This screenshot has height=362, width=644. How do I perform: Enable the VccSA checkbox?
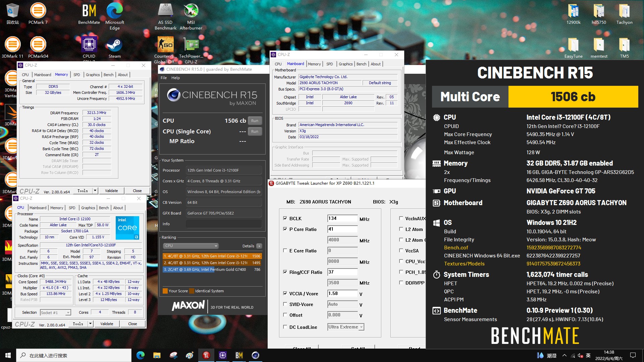click(401, 250)
